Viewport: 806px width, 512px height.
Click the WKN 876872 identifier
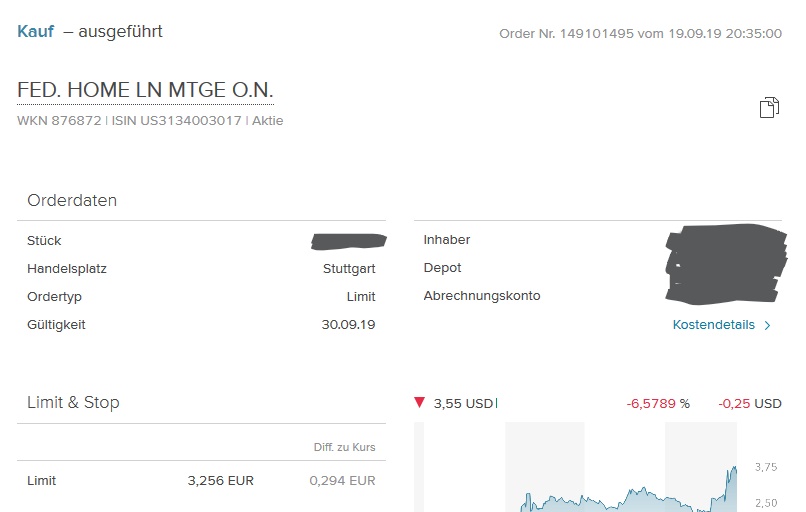pyautogui.click(x=58, y=121)
